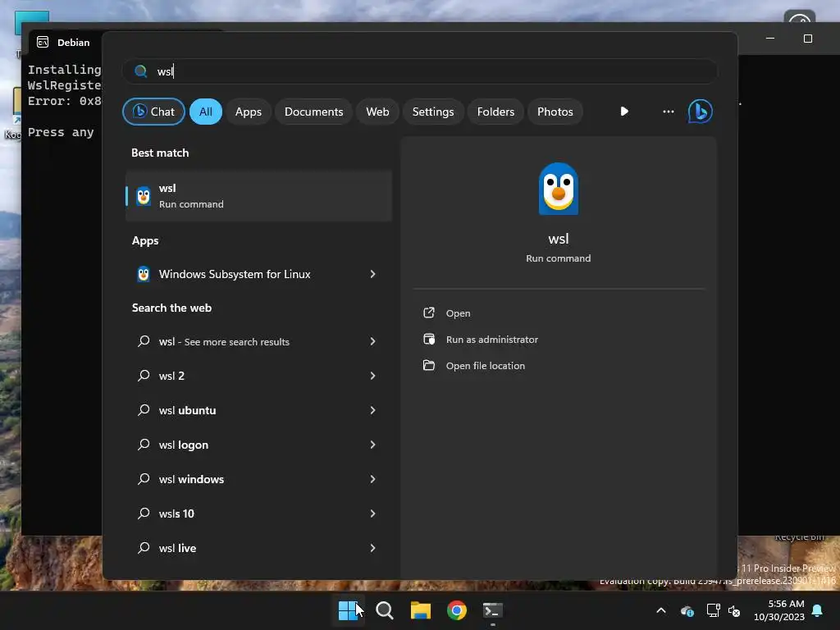Open Windows Subsystem for Linux app result
Screen dimensions: 840x630
(x=258, y=274)
